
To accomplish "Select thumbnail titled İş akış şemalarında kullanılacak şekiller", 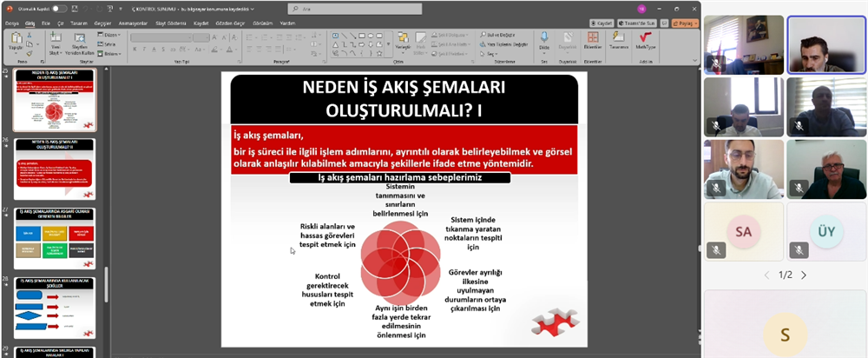I will click(55, 308).
